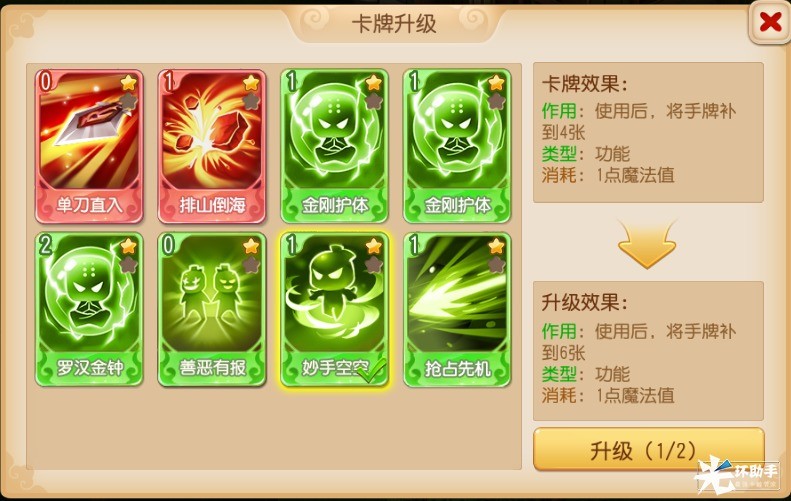Select first 金刚护体 card in top row
The width and height of the screenshot is (791, 501).
[334, 146]
